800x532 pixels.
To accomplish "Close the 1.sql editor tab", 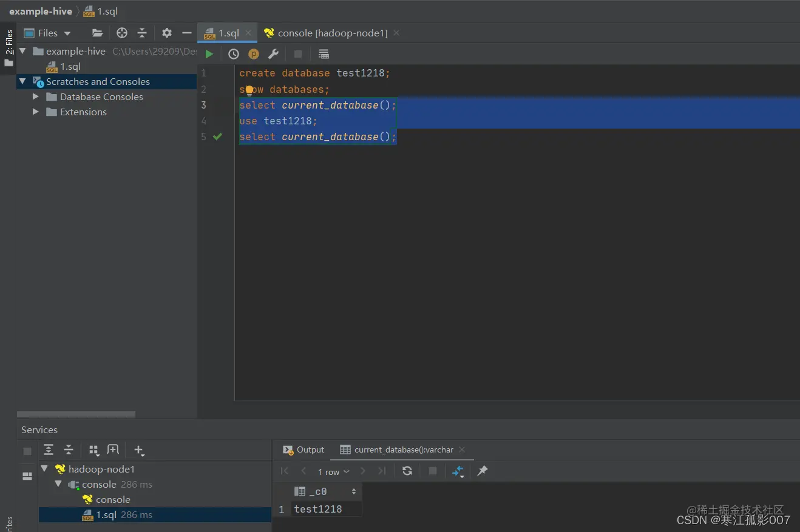I will pos(248,33).
